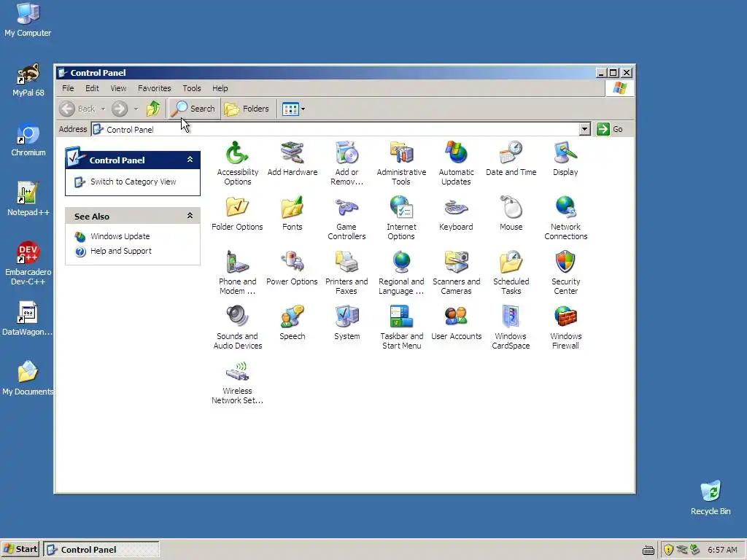
Task: Open Accessibility Options applet
Action: point(237,163)
